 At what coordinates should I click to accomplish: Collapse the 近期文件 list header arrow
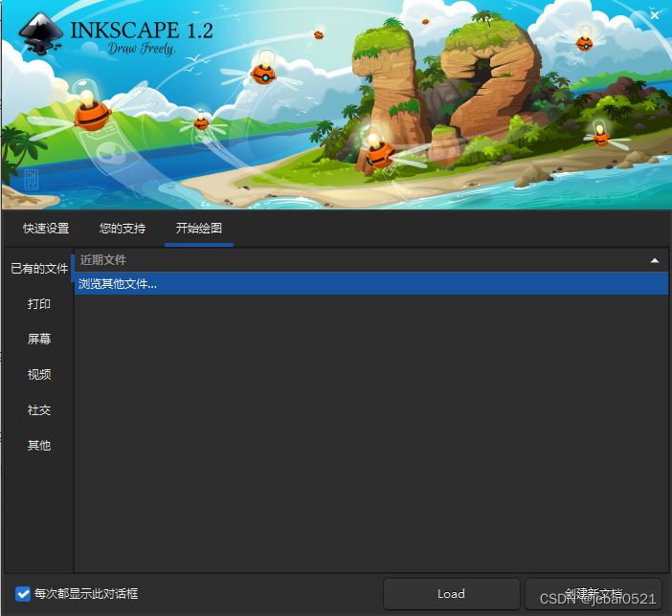click(655, 260)
